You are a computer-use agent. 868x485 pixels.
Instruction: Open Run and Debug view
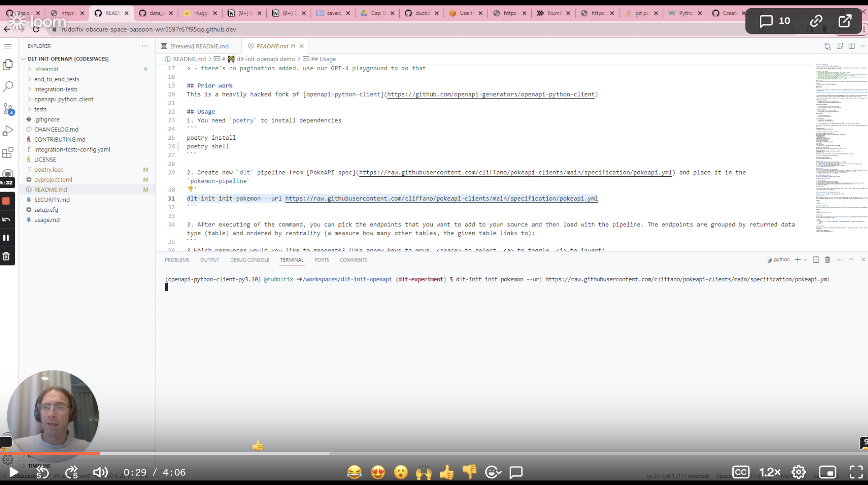8,131
